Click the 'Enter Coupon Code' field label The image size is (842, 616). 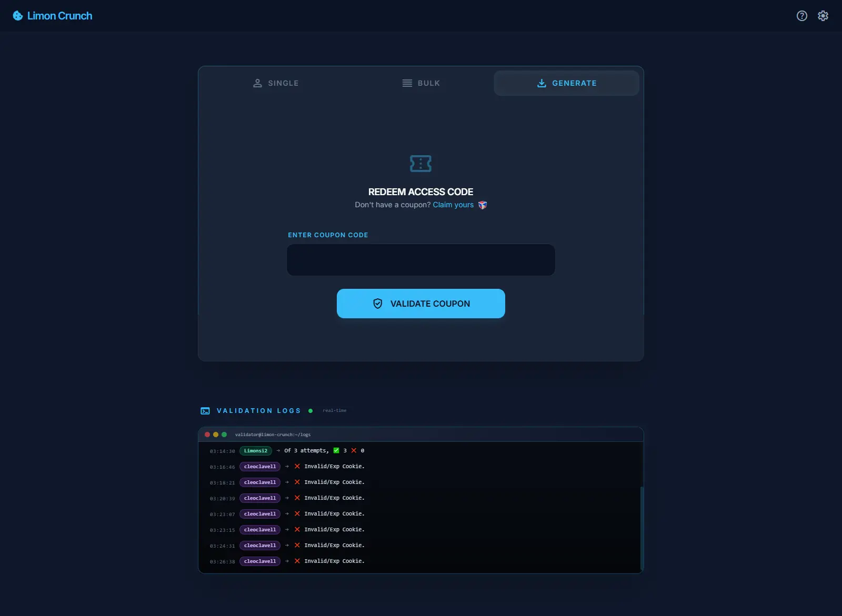click(328, 235)
